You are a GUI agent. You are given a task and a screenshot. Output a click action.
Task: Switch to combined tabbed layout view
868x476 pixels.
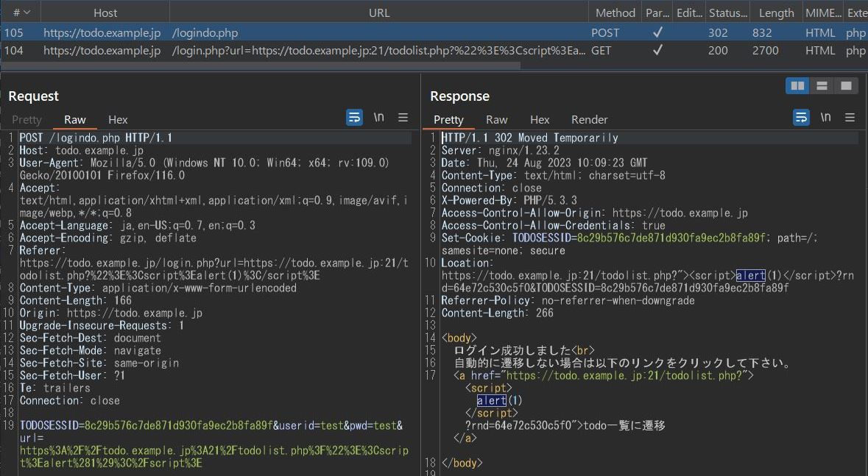coord(847,86)
